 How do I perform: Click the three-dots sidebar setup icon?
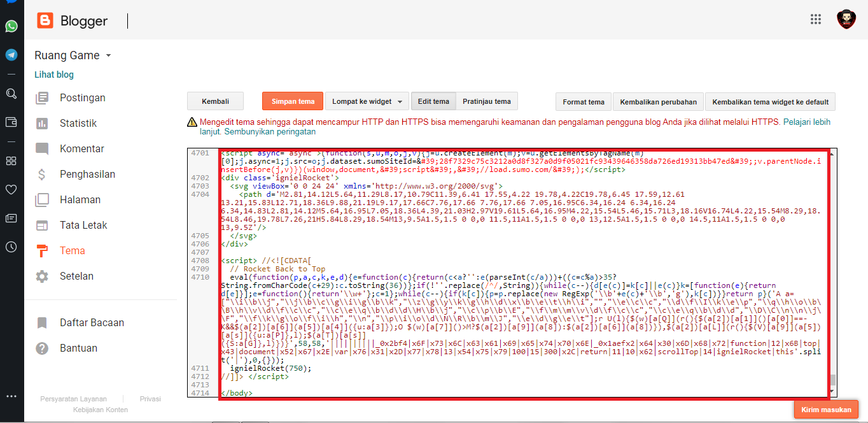[11, 396]
